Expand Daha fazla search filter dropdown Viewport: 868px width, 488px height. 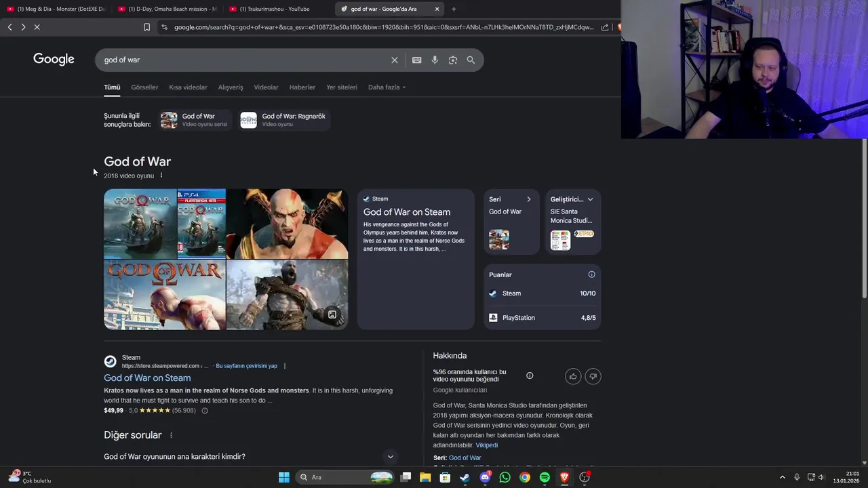point(387,87)
